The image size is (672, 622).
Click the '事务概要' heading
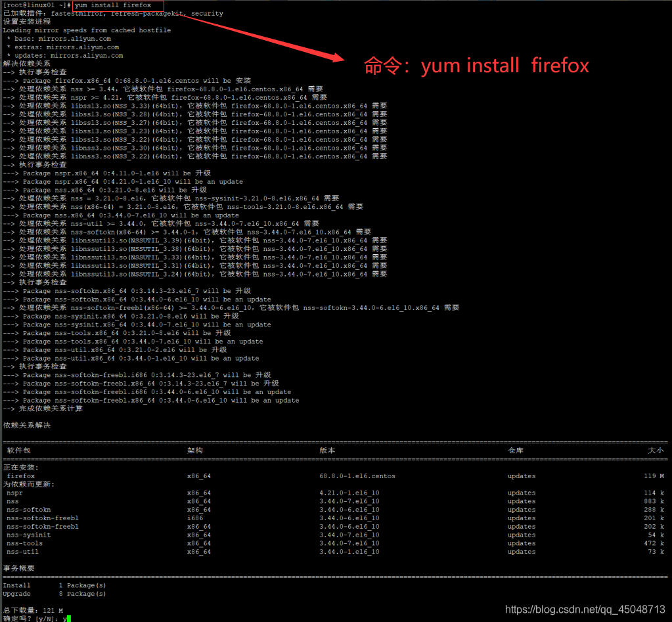click(x=18, y=568)
